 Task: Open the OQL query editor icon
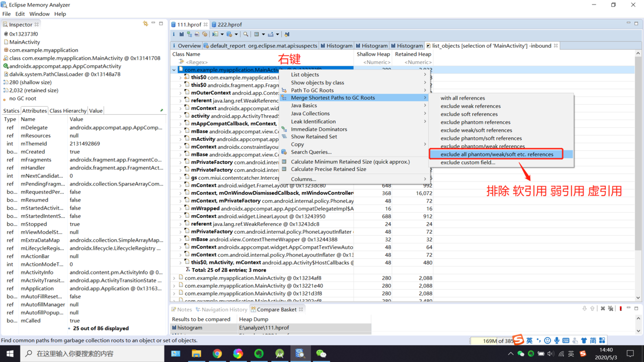click(197, 34)
